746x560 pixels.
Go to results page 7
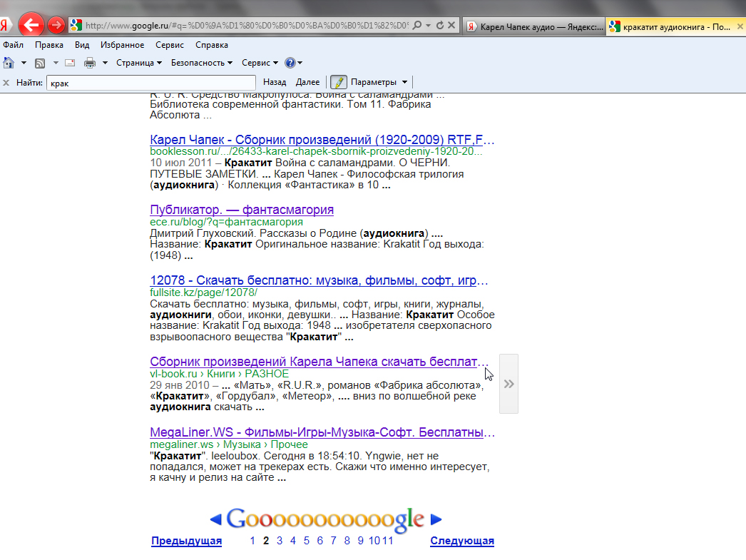[x=334, y=541]
